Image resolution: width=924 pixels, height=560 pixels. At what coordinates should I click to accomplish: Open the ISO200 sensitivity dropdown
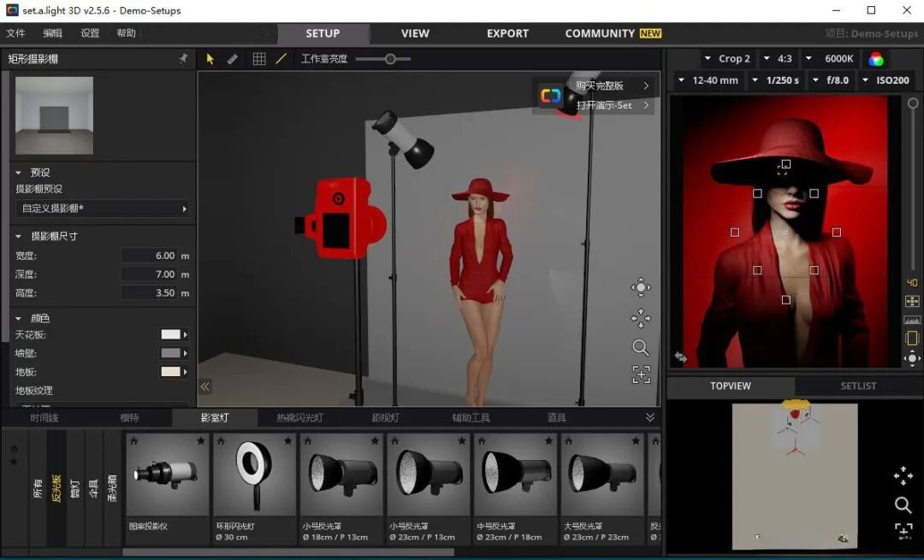click(886, 80)
